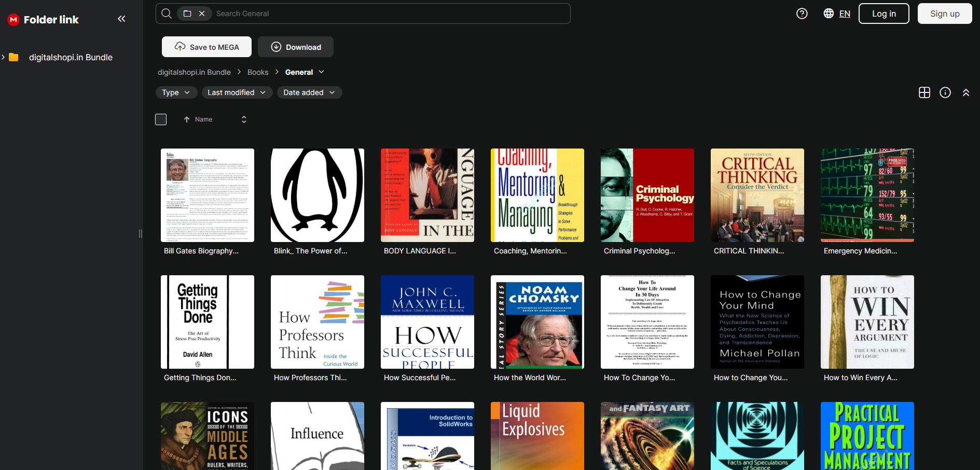
Task: Open Fantasy Art book thumbnail
Action: click(647, 436)
